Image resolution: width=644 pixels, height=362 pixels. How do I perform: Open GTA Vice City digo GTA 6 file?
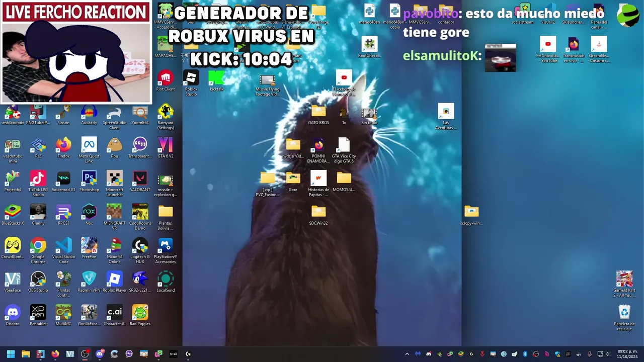pyautogui.click(x=344, y=150)
